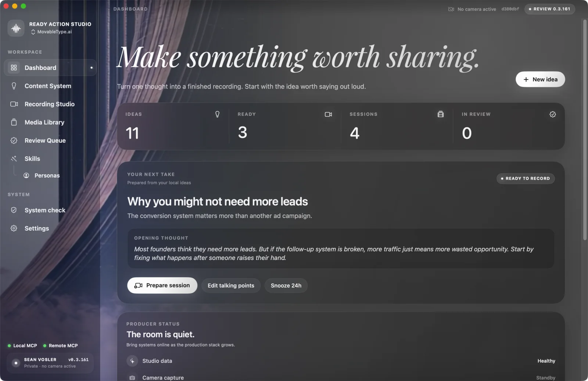This screenshot has height=381, width=588.
Task: Click the Content System lightbulb icon
Action: pyautogui.click(x=14, y=86)
